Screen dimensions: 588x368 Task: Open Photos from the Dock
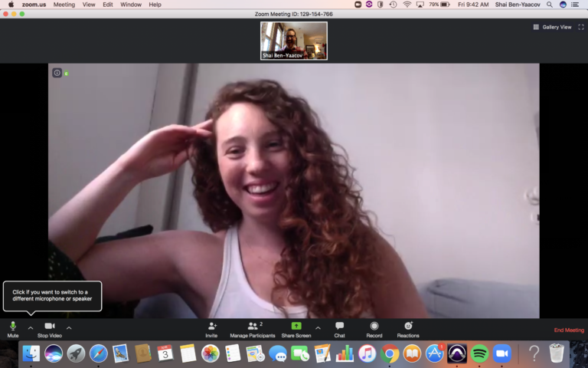[210, 353]
